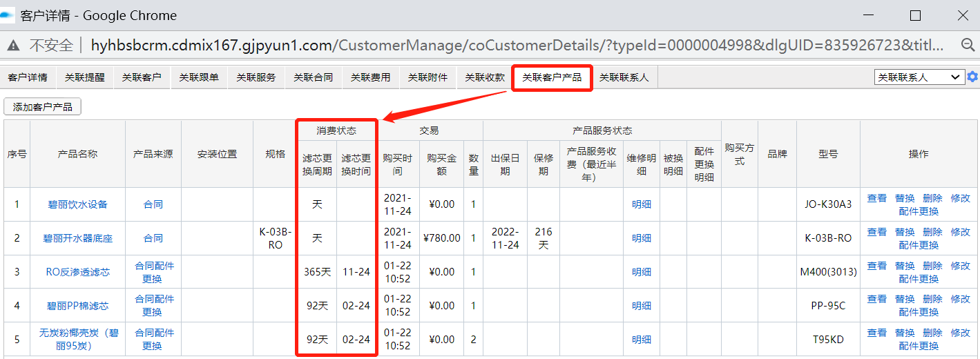Click 合同 source link for 碧丽饮水设备

tap(153, 204)
